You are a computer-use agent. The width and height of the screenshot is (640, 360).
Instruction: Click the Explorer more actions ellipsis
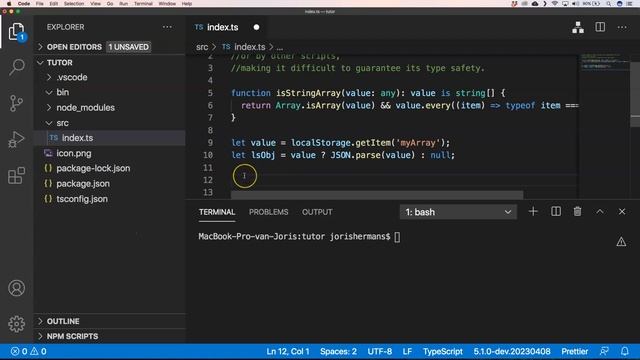(167, 27)
